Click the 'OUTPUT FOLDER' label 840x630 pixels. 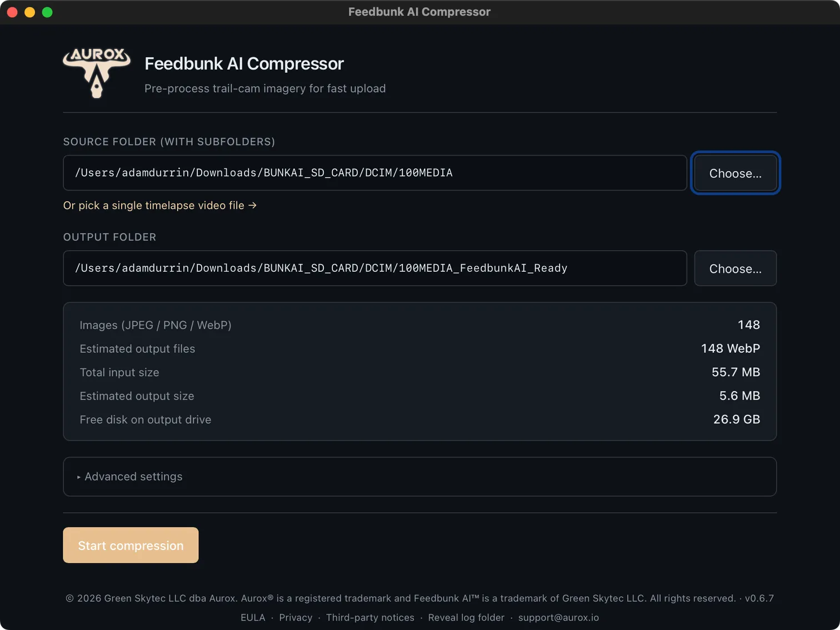click(x=109, y=237)
